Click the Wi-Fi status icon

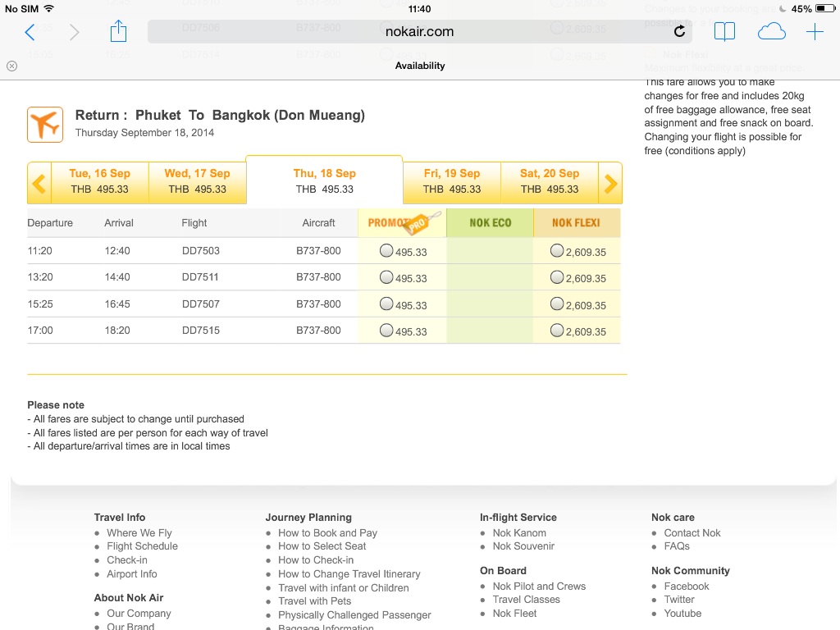(49, 8)
